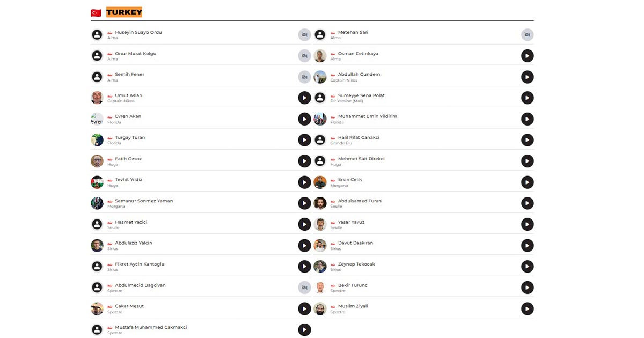Click play button next to Fatih Ozsoz
The height and width of the screenshot is (338, 644).
tap(304, 161)
